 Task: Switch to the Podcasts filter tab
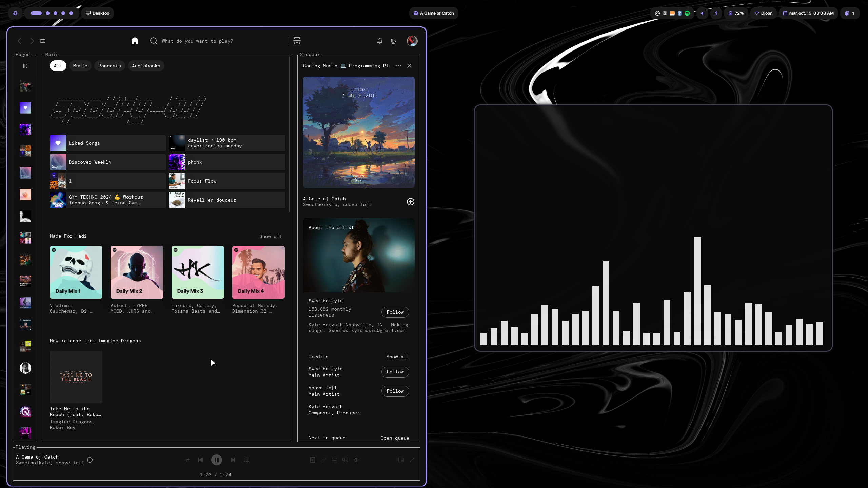tap(109, 66)
